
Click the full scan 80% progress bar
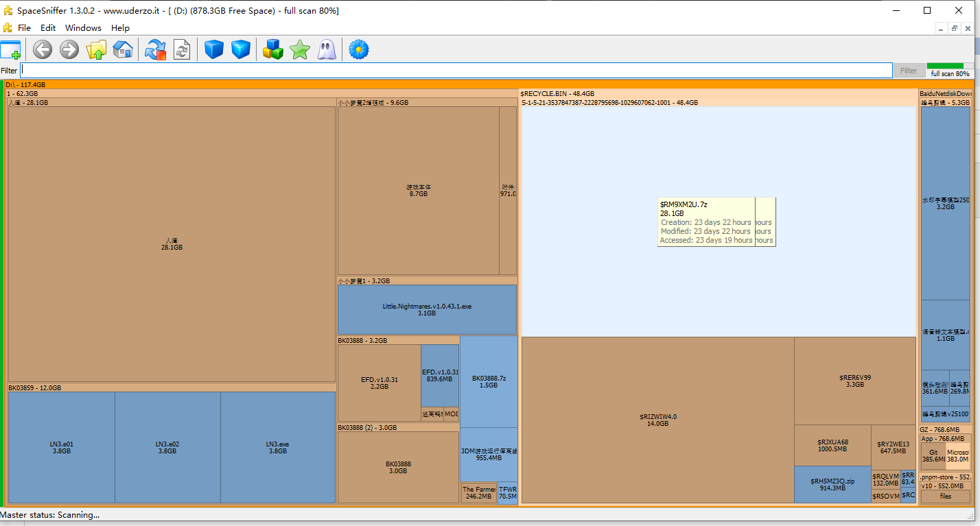click(949, 66)
